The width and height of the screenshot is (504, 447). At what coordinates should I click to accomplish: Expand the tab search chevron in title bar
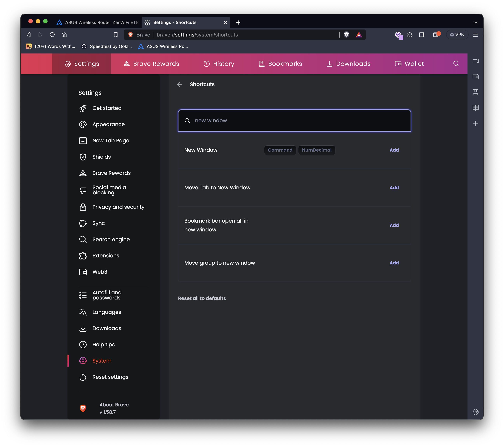point(476,22)
